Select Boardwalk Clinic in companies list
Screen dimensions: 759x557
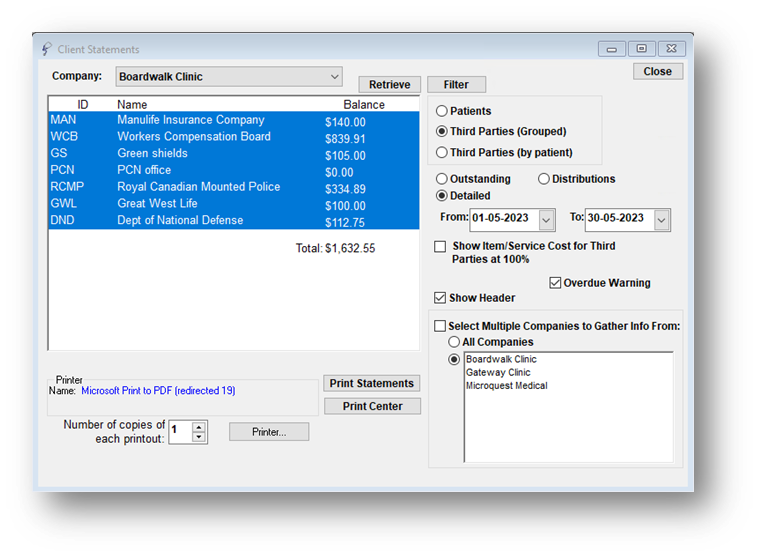pos(501,359)
